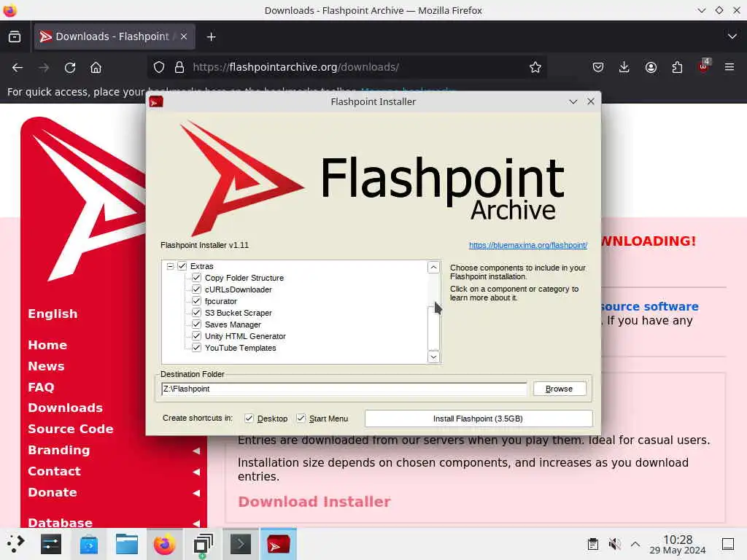Uncheck the cURLsDownloader component
The height and width of the screenshot is (560, 747).
pos(196,289)
